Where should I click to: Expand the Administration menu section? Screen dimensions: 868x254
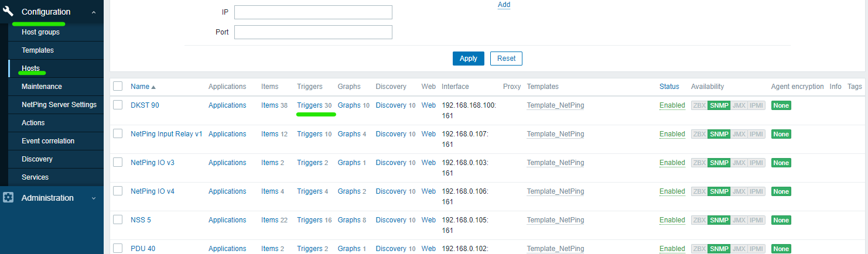point(94,198)
